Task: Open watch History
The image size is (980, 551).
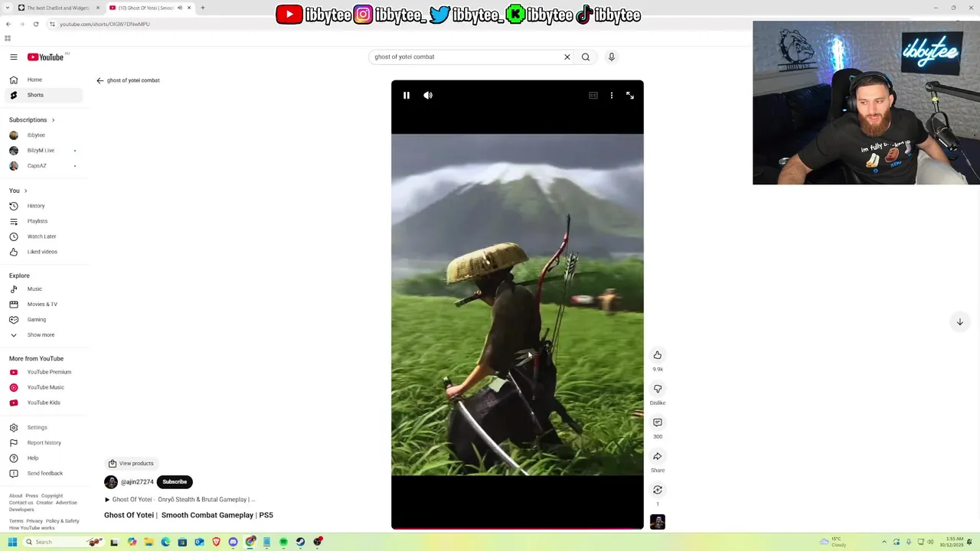Action: (43, 206)
